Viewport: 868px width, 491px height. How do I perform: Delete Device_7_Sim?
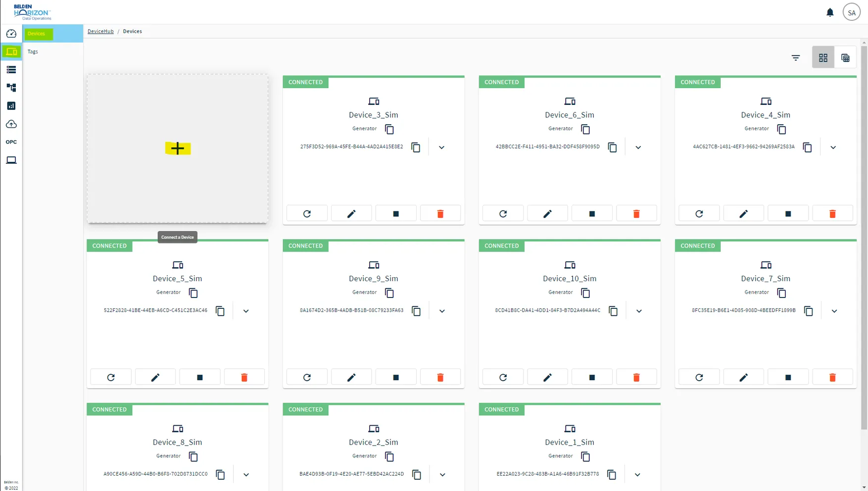[832, 377]
